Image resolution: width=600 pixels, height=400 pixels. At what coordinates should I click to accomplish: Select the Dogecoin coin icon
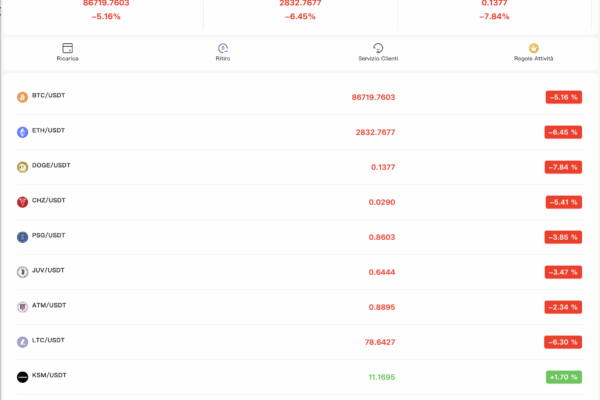point(23,167)
